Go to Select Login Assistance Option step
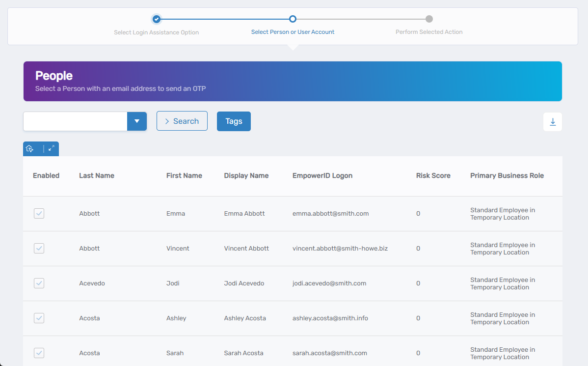This screenshot has width=588, height=366. 156,32
